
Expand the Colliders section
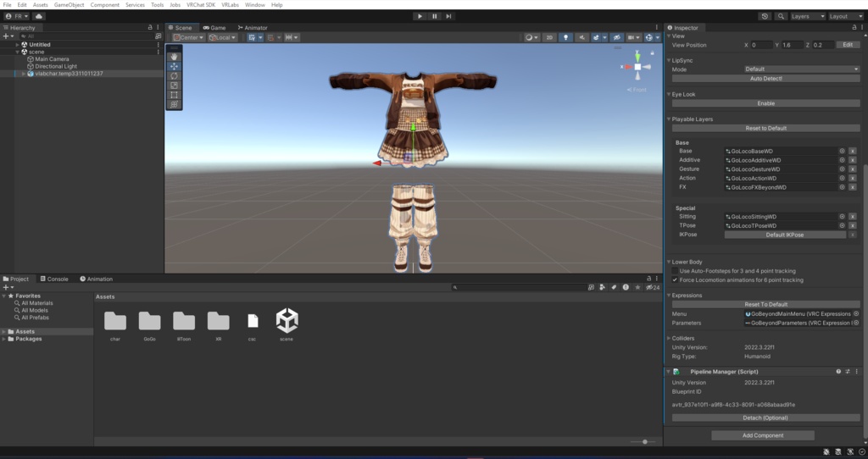[x=669, y=338]
